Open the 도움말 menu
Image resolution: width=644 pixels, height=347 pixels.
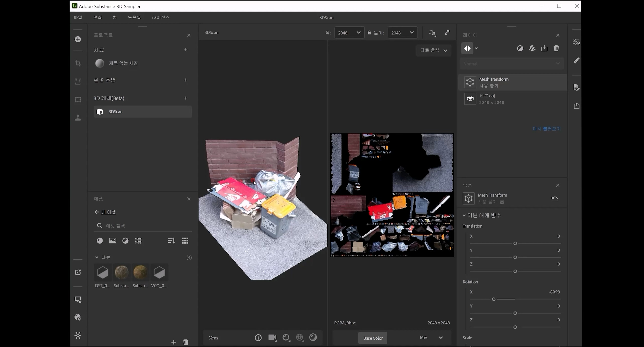(x=134, y=17)
